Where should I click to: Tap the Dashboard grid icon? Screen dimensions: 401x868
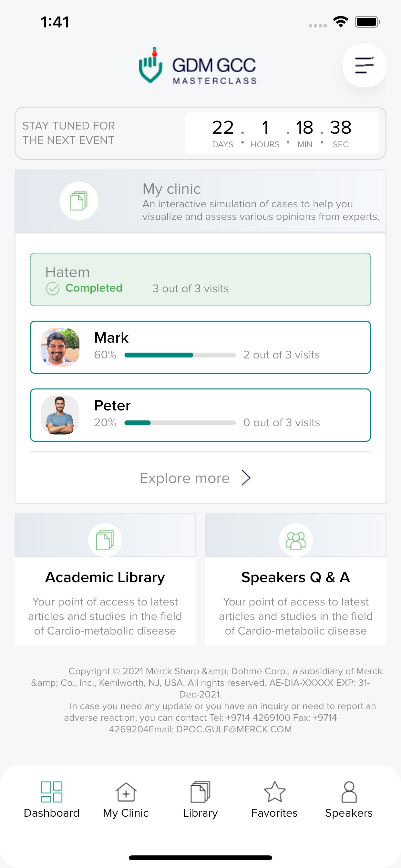coord(52,792)
